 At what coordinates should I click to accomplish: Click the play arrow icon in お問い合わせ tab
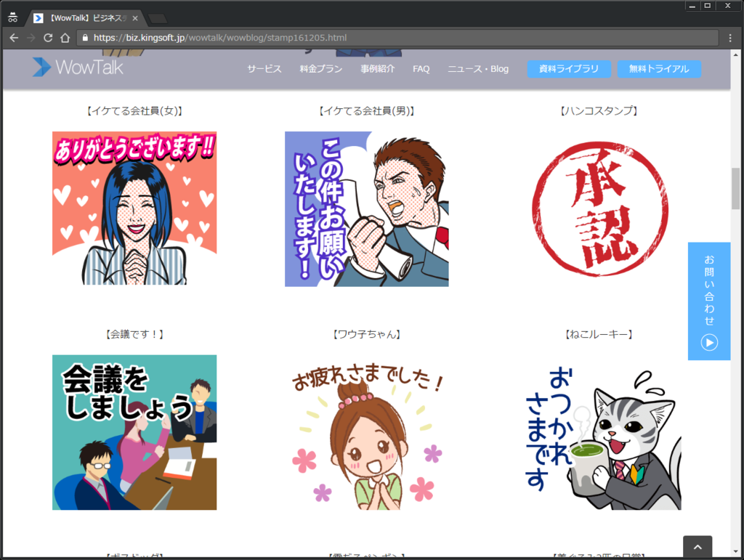coord(709,342)
